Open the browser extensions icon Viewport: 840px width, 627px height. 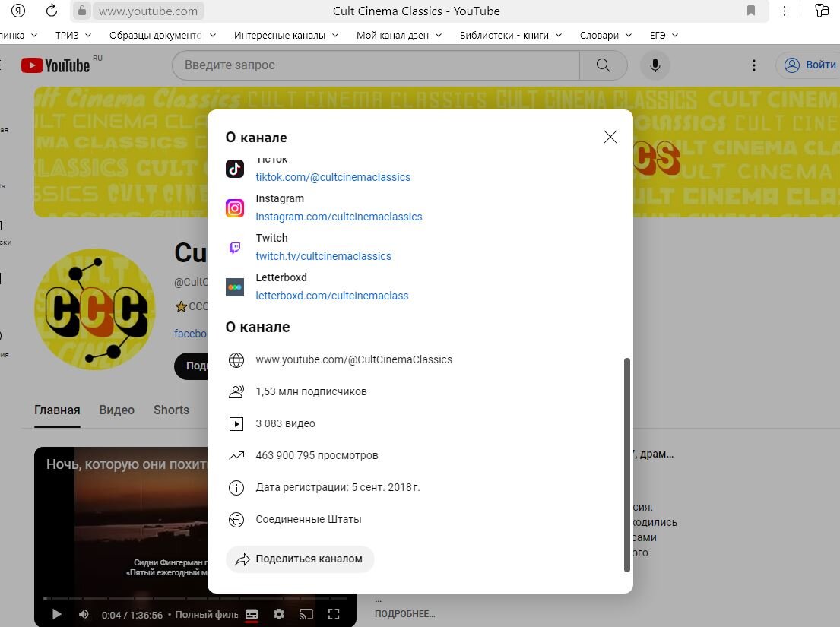click(821, 11)
